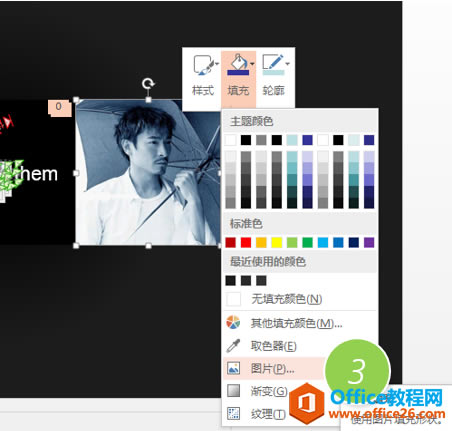
Task: Open the 渐变(G) gradient submenu
Action: (257, 391)
